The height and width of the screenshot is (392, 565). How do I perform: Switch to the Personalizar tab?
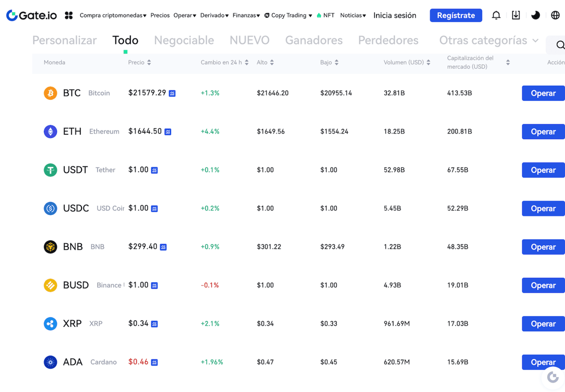65,40
